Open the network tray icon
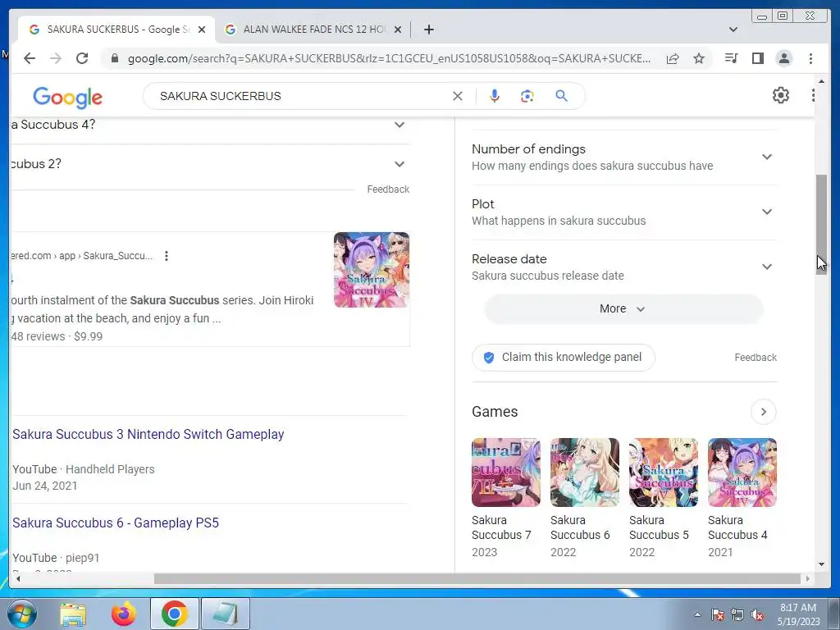The image size is (840, 630). tap(737, 615)
